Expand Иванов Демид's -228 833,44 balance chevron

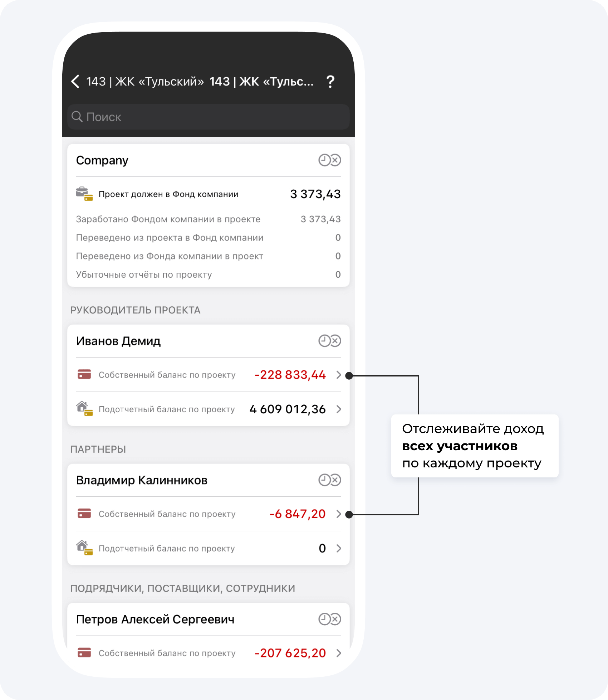click(x=338, y=375)
